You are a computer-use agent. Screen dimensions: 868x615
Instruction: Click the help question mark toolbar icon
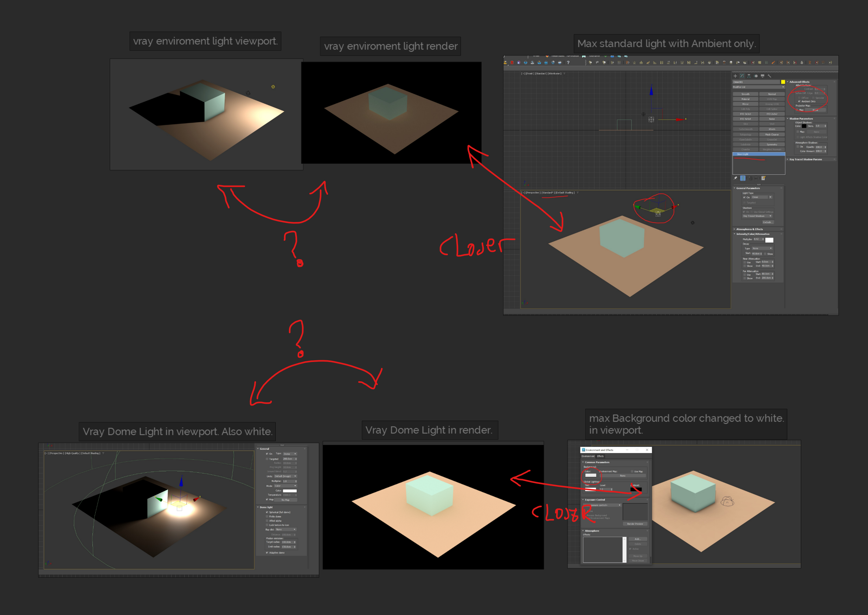pyautogui.click(x=568, y=63)
